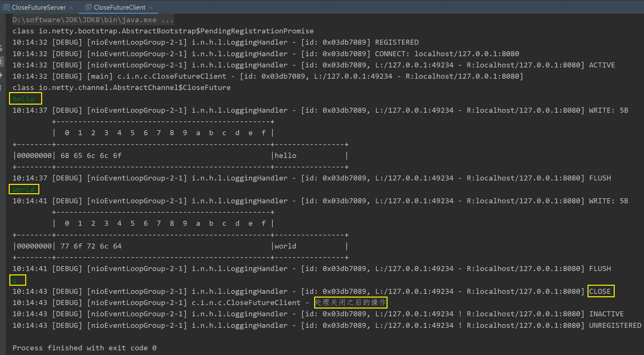Expand the folded java.exe command line
Screen dimensions: 644x355
pos(93,20)
